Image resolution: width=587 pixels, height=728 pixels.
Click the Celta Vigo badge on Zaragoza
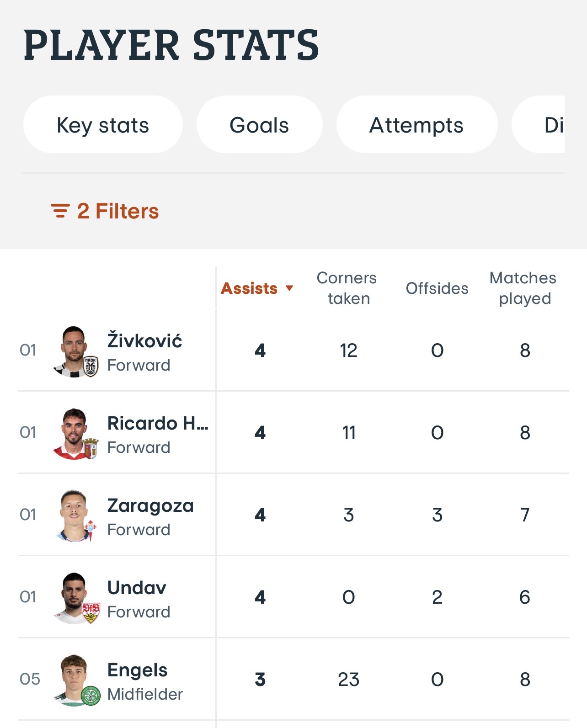coord(91,530)
